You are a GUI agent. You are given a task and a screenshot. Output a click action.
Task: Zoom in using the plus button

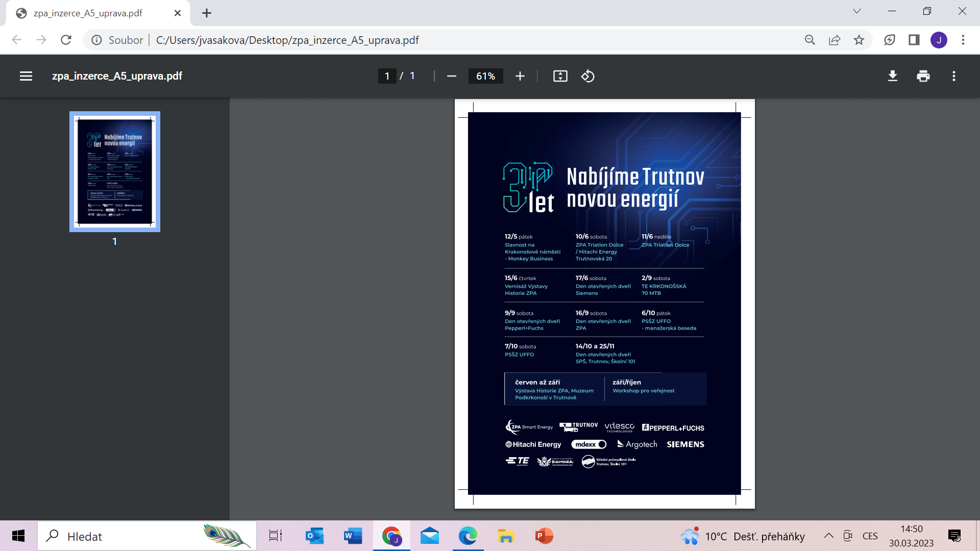pos(520,76)
